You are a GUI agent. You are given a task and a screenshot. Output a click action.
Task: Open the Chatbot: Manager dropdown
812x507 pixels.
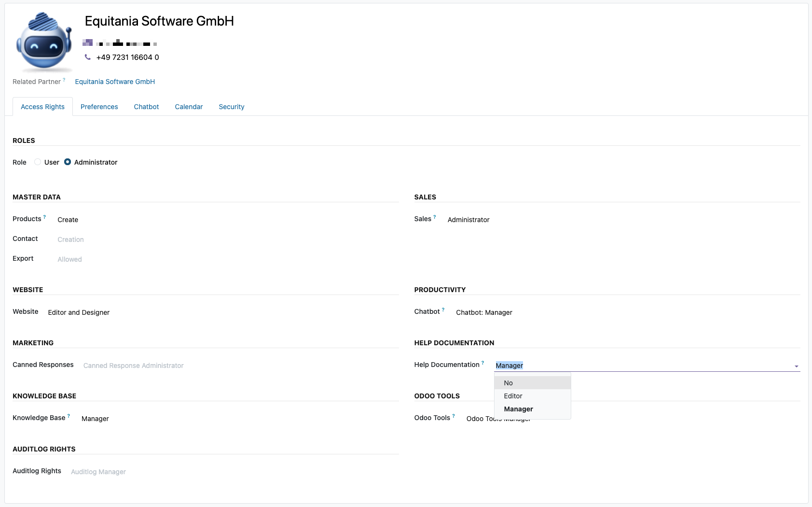click(x=628, y=312)
